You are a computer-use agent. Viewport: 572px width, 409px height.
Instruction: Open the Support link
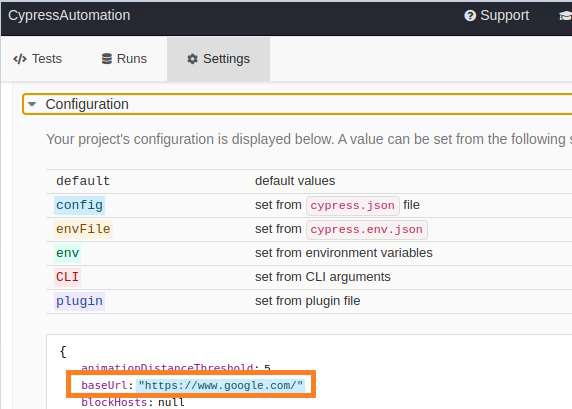point(496,15)
